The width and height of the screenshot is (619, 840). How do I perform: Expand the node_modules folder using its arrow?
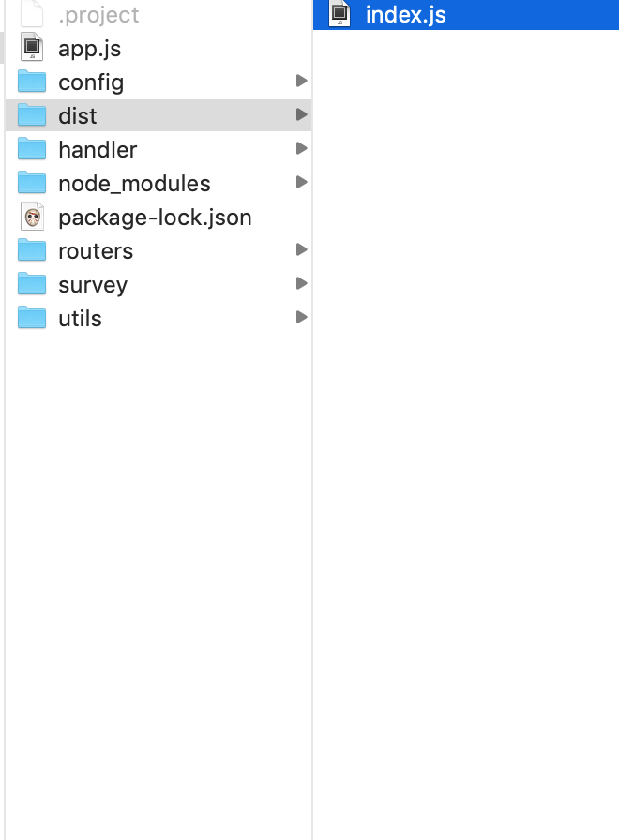coord(300,183)
